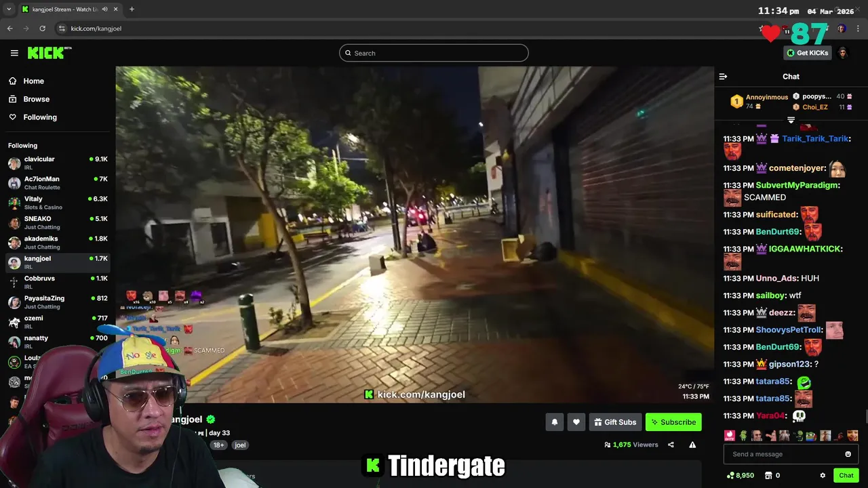The width and height of the screenshot is (868, 488).
Task: Click the 8,950 channel points balance
Action: tap(740, 475)
